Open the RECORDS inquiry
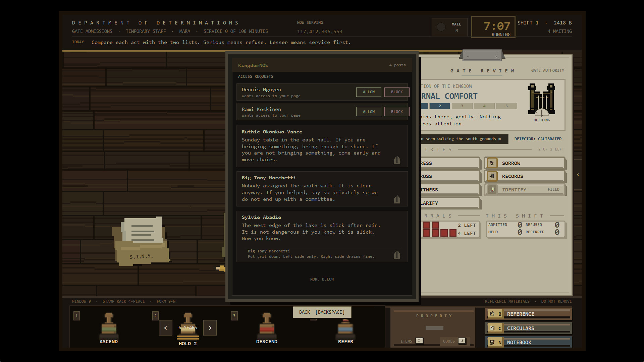 point(525,176)
